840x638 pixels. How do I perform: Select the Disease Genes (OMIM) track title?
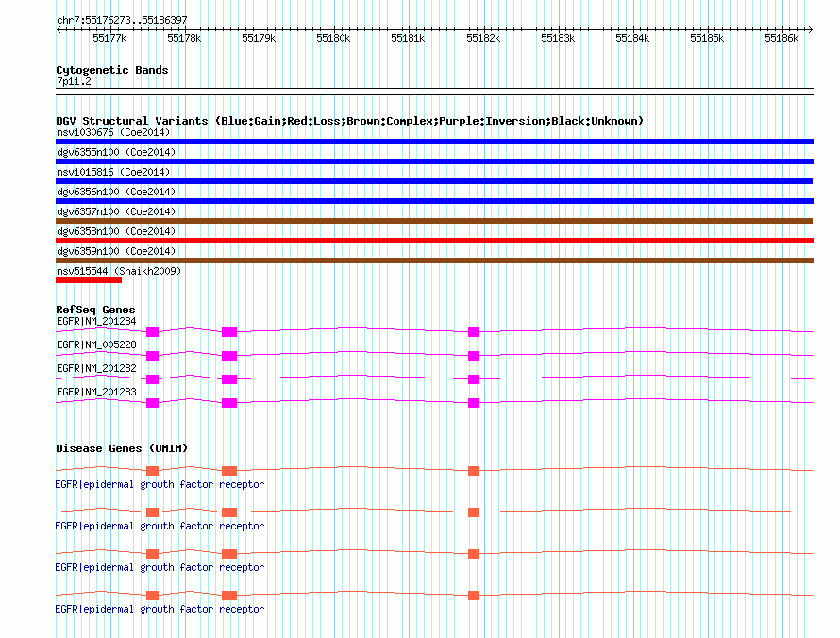122,448
